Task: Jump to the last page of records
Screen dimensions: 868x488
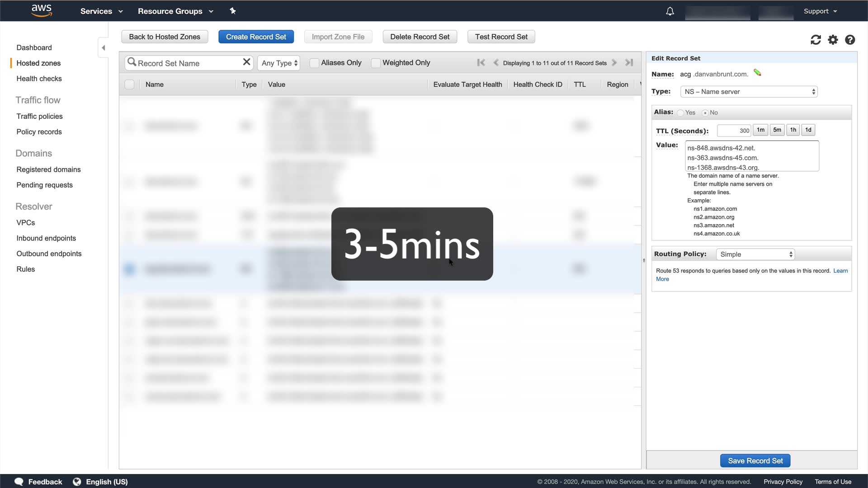Action: [629, 63]
